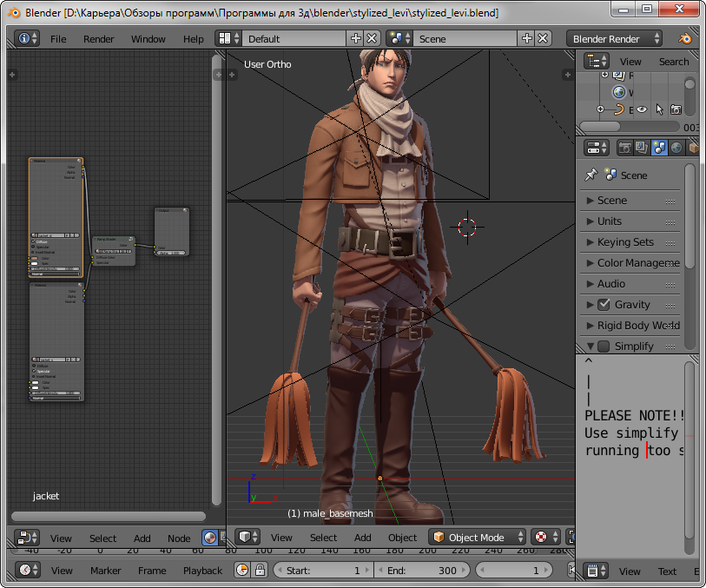Image resolution: width=706 pixels, height=588 pixels.
Task: Select the Scene properties tab icon
Action: [x=659, y=148]
